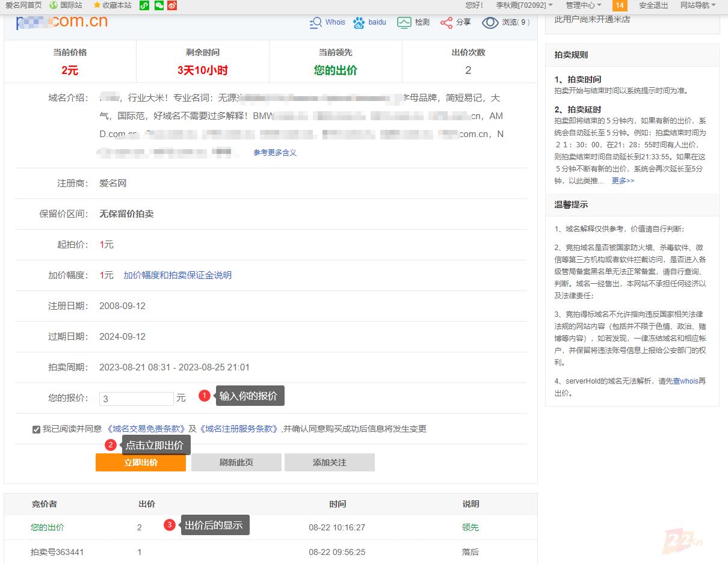Open 加价幅度和拍卖保证金说明 link

coord(177,275)
